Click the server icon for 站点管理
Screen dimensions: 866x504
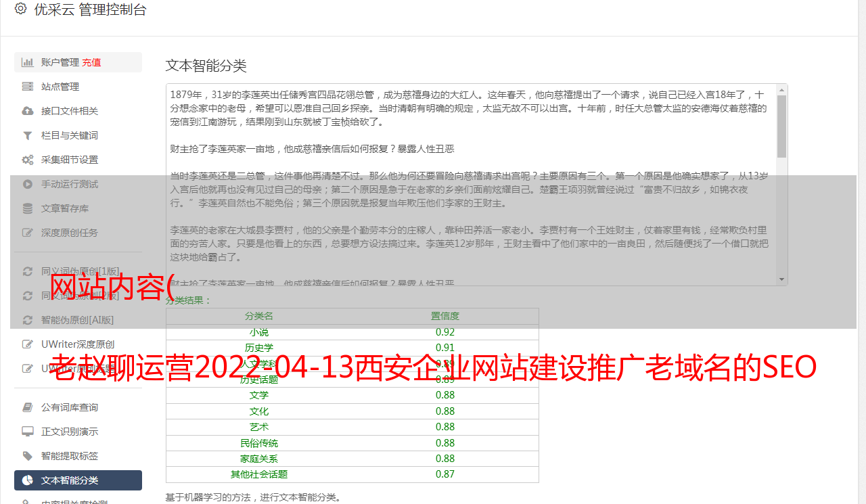(28, 87)
